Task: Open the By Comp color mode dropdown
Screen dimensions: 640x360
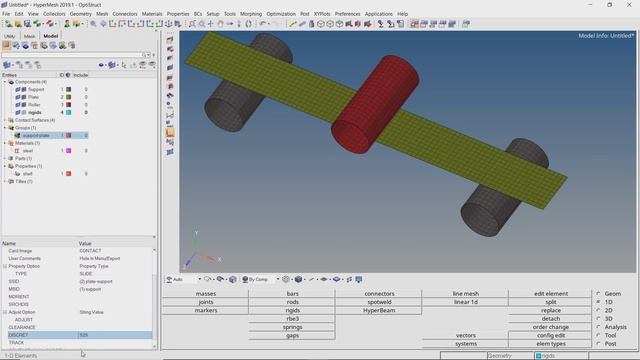Action: [278, 280]
